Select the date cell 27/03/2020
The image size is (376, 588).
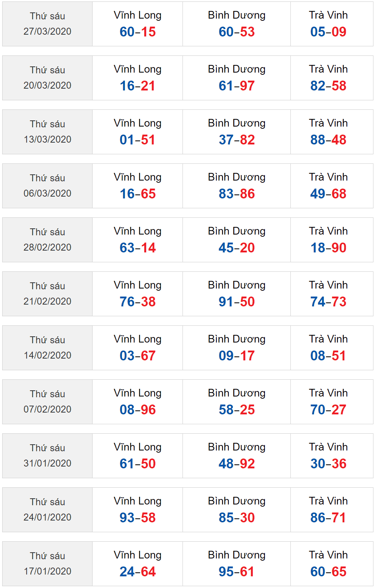(47, 24)
